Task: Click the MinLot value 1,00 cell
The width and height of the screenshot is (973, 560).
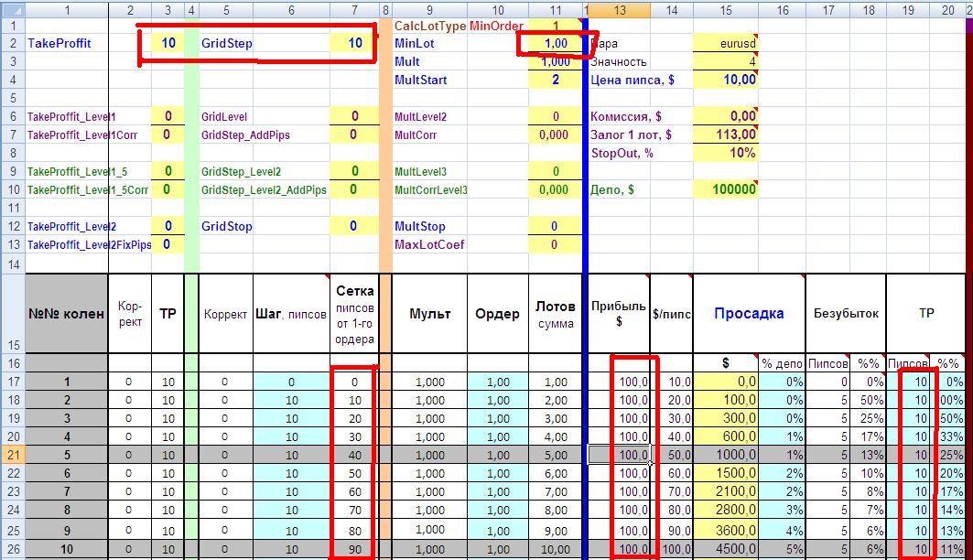Action: tap(556, 43)
